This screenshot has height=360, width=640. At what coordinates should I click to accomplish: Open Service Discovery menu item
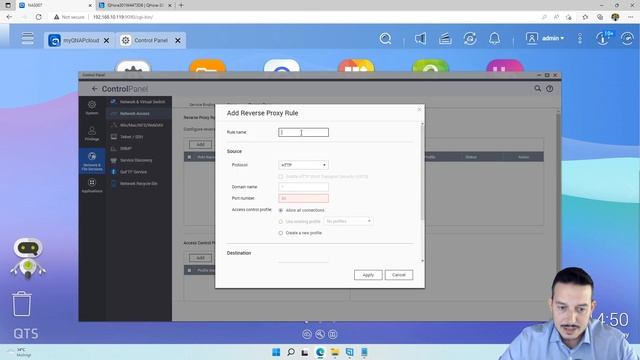click(139, 160)
